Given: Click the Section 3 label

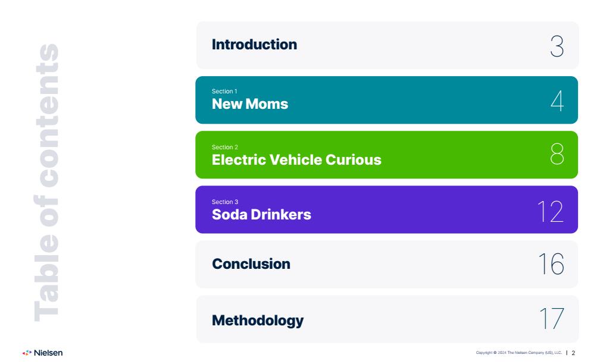Looking at the screenshot, I should [x=224, y=202].
